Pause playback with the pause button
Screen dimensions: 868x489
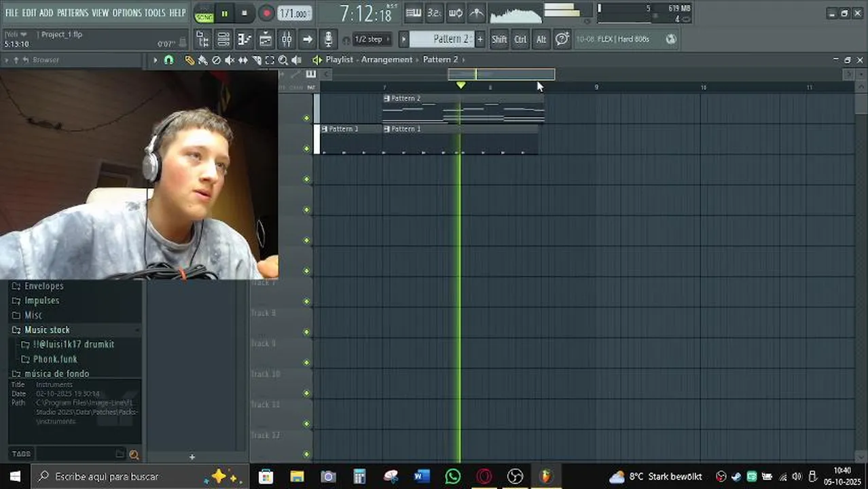point(224,14)
